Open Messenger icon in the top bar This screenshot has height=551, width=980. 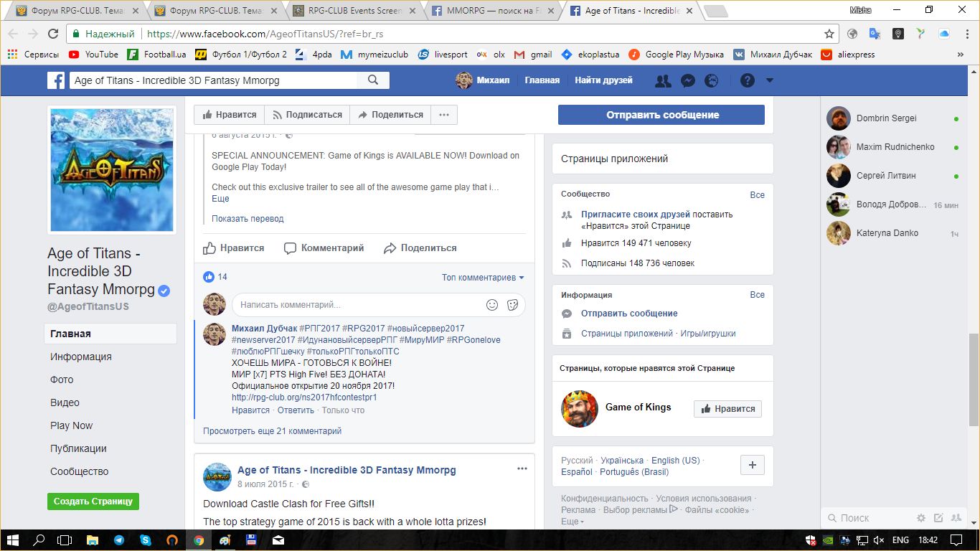pos(687,80)
